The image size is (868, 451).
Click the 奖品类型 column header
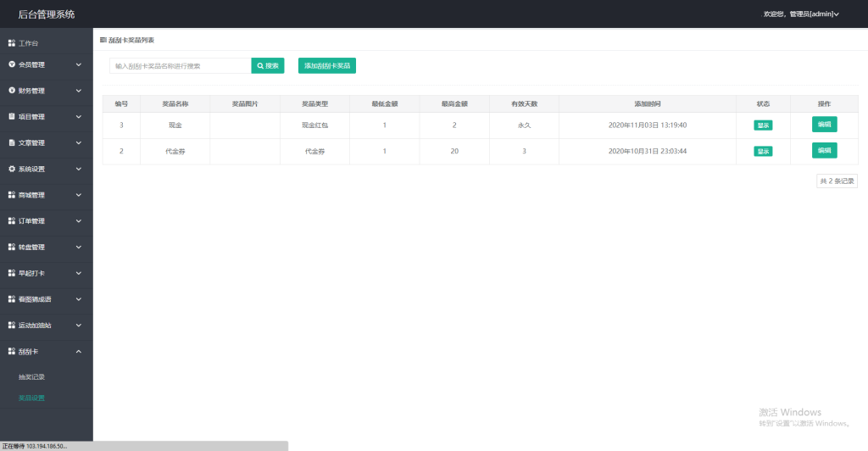314,104
